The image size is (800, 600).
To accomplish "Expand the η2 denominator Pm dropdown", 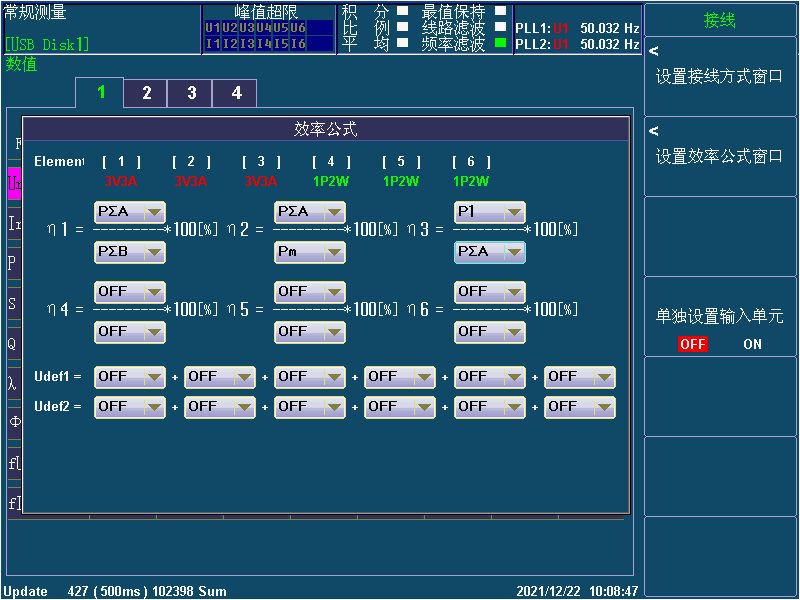I will point(309,252).
